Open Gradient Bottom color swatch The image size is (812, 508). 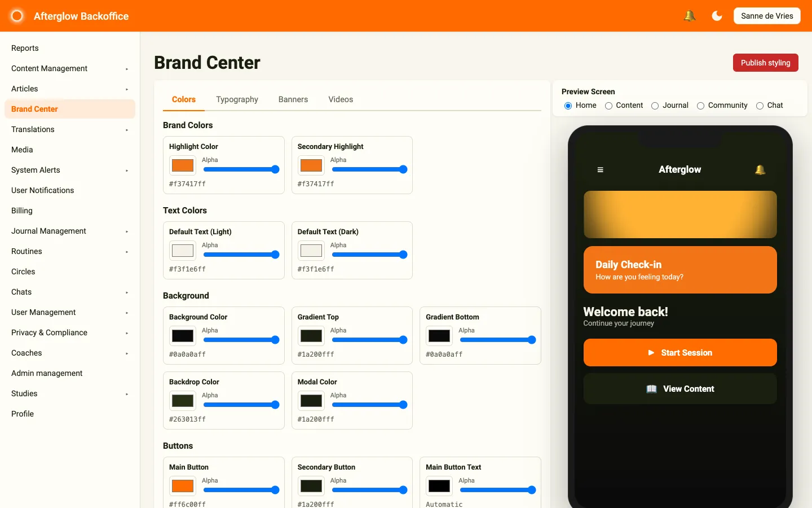click(439, 336)
